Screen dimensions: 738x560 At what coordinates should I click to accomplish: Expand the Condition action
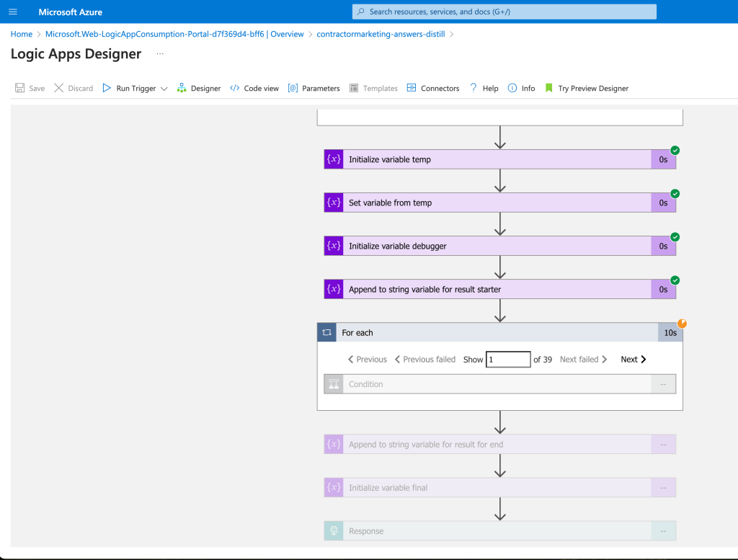pyautogui.click(x=500, y=384)
